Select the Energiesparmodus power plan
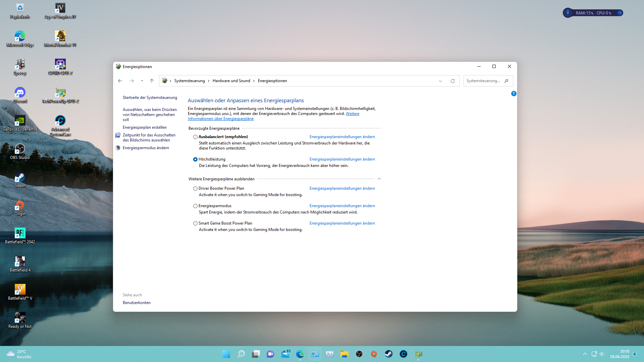This screenshot has height=362, width=644. 195,206
